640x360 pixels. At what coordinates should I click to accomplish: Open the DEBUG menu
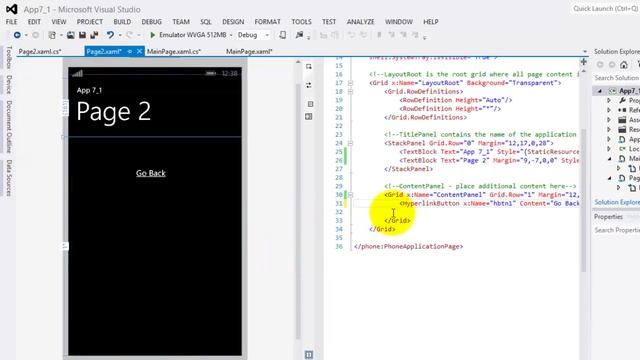pyautogui.click(x=151, y=22)
